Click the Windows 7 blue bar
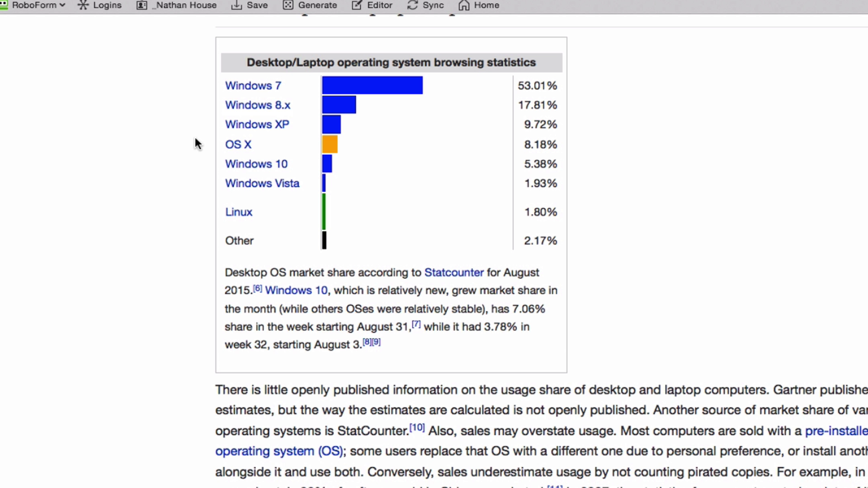868x488 pixels. click(373, 85)
